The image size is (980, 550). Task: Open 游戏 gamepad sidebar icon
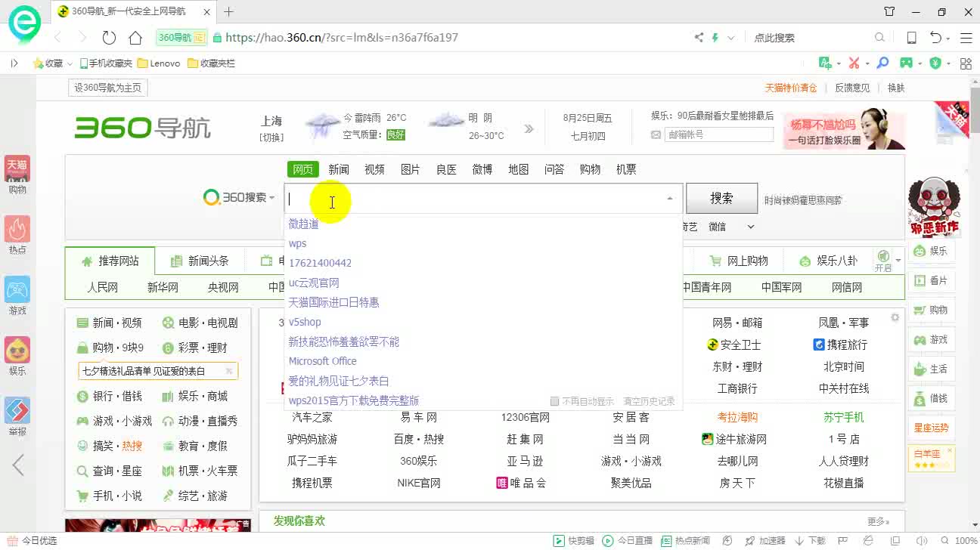pyautogui.click(x=17, y=295)
